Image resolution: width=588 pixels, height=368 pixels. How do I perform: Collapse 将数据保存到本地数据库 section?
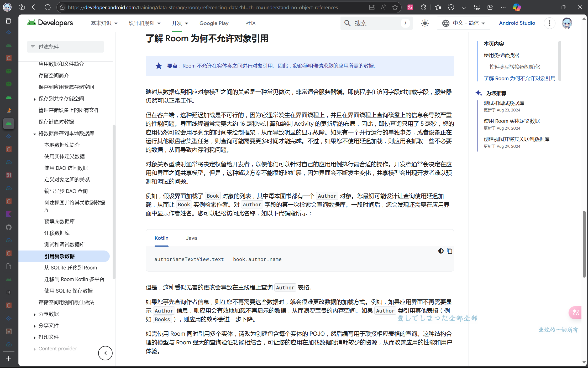(35, 134)
